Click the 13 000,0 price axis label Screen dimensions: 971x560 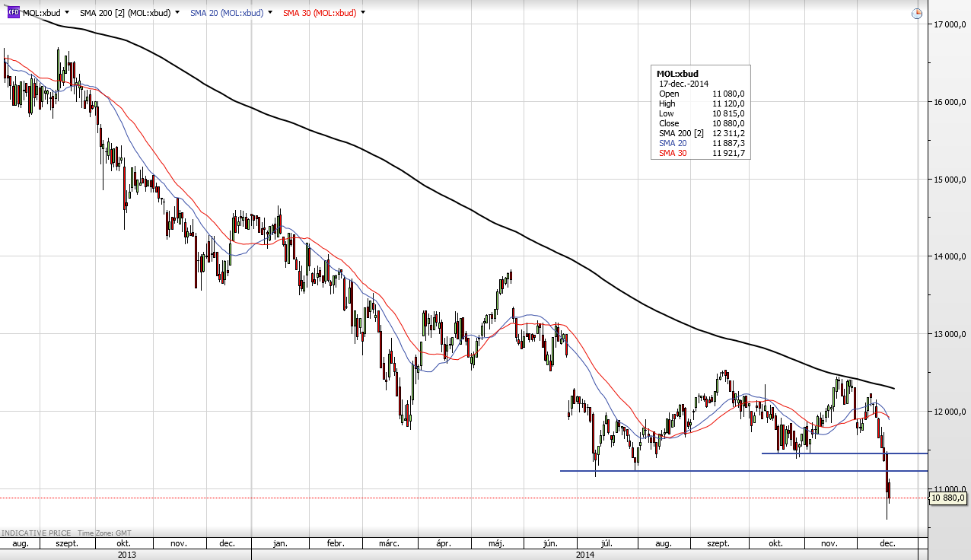[950, 334]
